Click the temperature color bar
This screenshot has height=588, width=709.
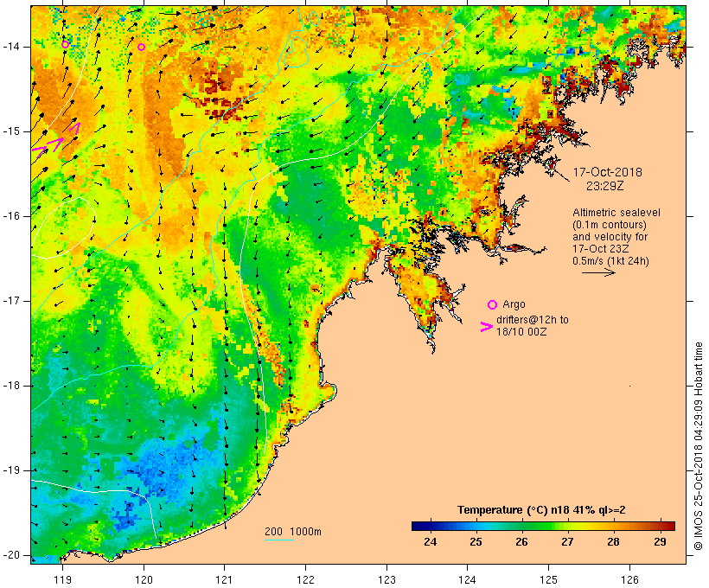543,526
